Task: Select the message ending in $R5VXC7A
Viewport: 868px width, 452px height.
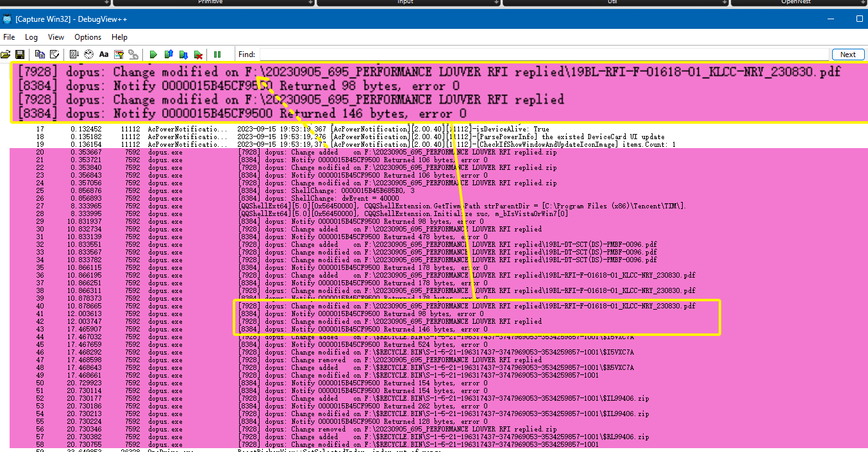Action: [436, 367]
